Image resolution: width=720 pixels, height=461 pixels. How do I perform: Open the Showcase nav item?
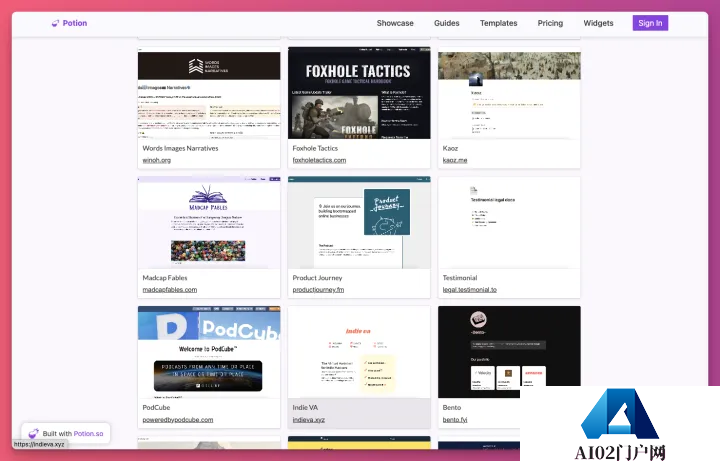coord(395,23)
